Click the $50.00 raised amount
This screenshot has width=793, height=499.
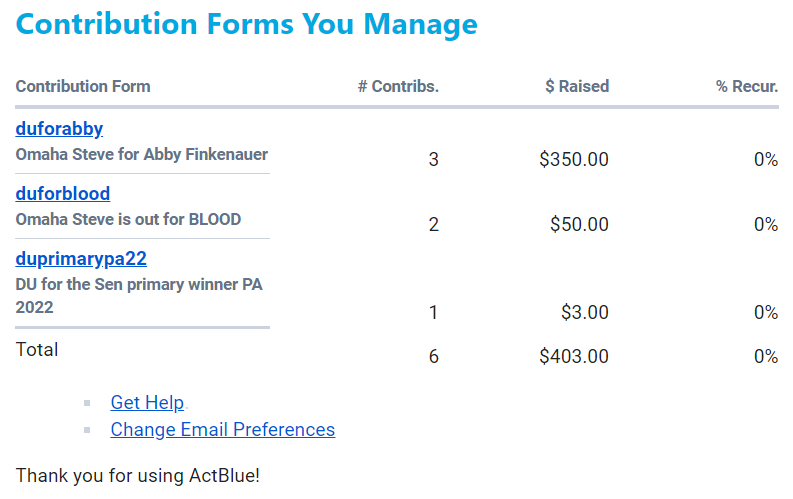click(579, 224)
